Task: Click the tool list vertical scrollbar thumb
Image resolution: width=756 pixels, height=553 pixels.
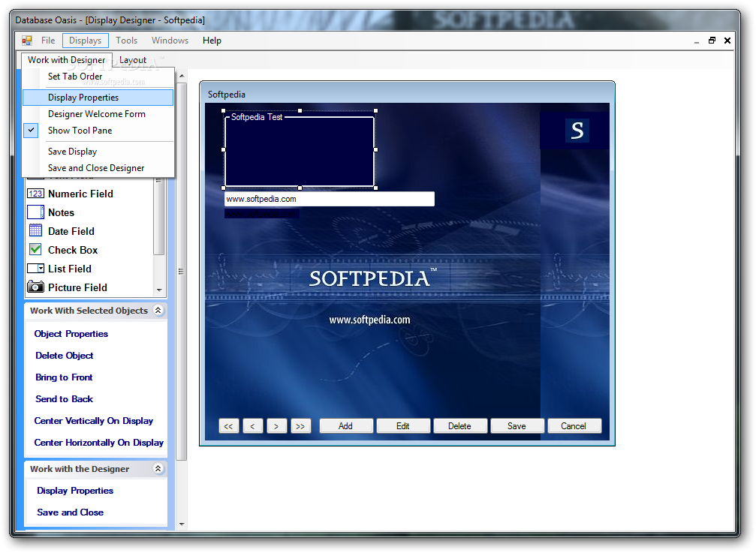Action: coord(158,217)
